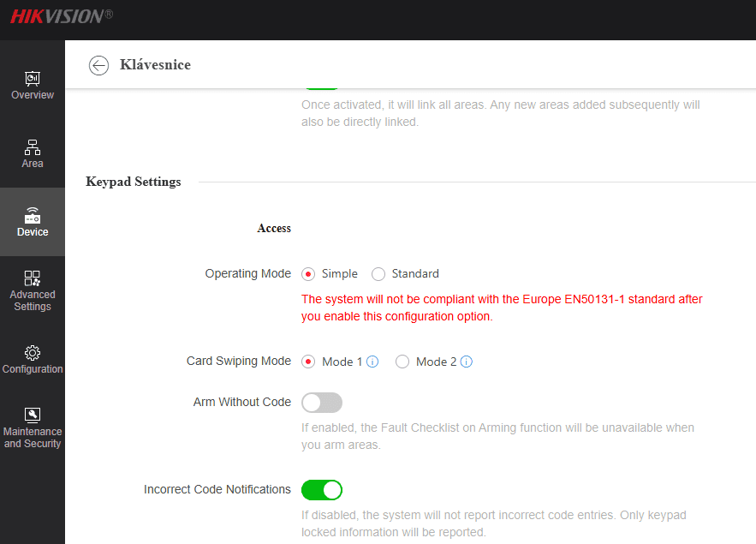Image resolution: width=756 pixels, height=544 pixels.
Task: Open Advanced Settings in sidebar
Action: pos(33,290)
